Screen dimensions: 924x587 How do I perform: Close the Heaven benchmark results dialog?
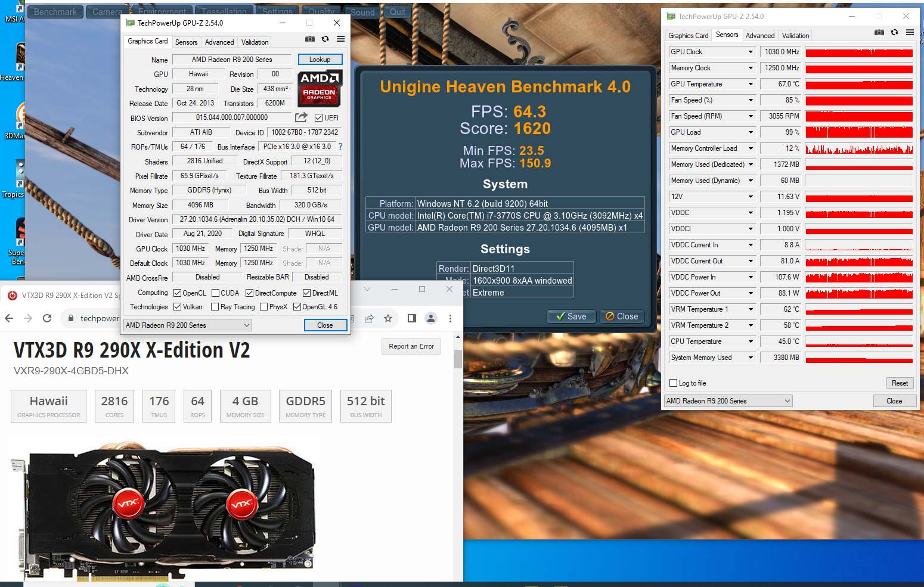(622, 316)
